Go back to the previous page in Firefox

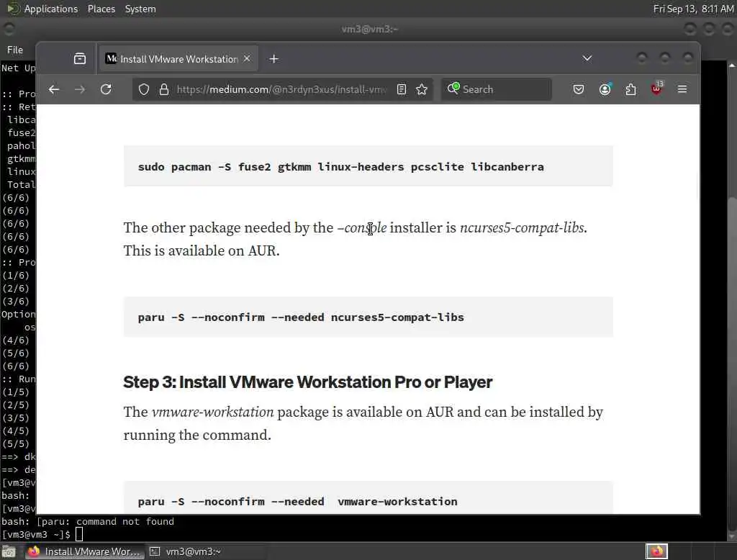[x=54, y=89]
